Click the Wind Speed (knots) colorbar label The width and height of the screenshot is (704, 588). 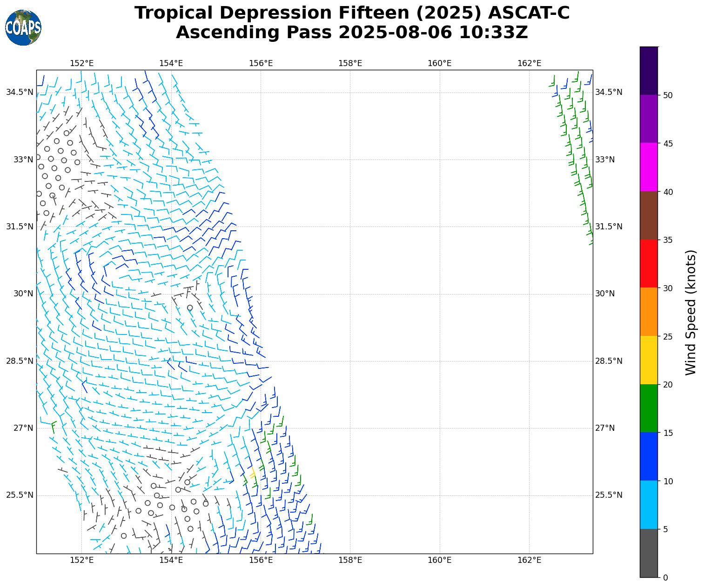pyautogui.click(x=691, y=312)
